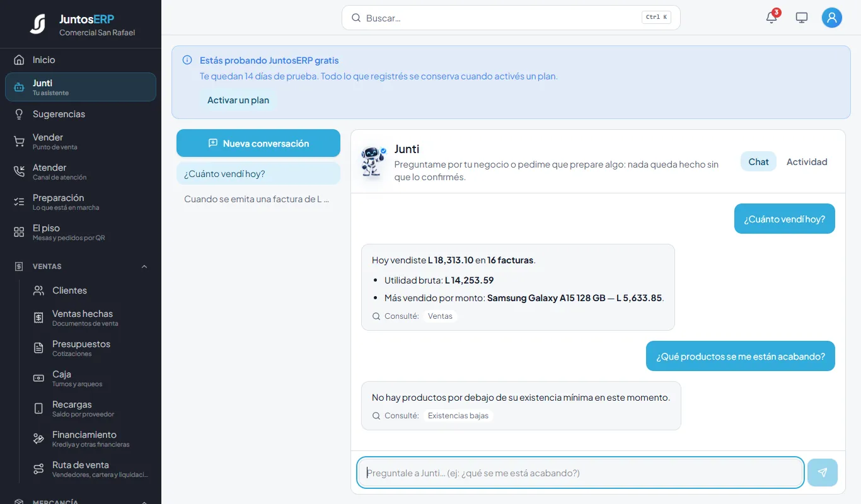Click the '¿Qué productos se me están acabando?' message

pyautogui.click(x=741, y=356)
